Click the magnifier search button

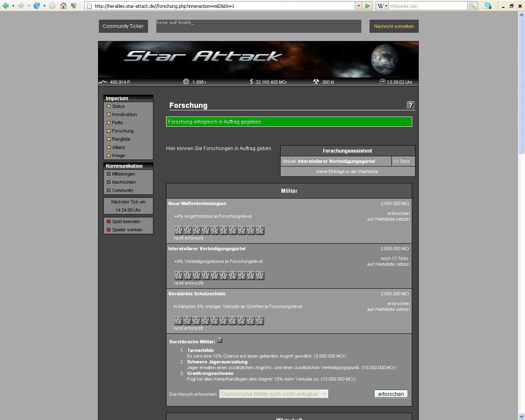[472, 6]
